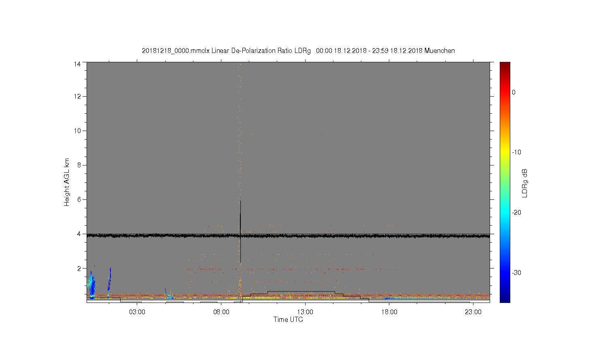Click the colorbar value 0
This screenshot has height=364, width=607.
(x=514, y=92)
